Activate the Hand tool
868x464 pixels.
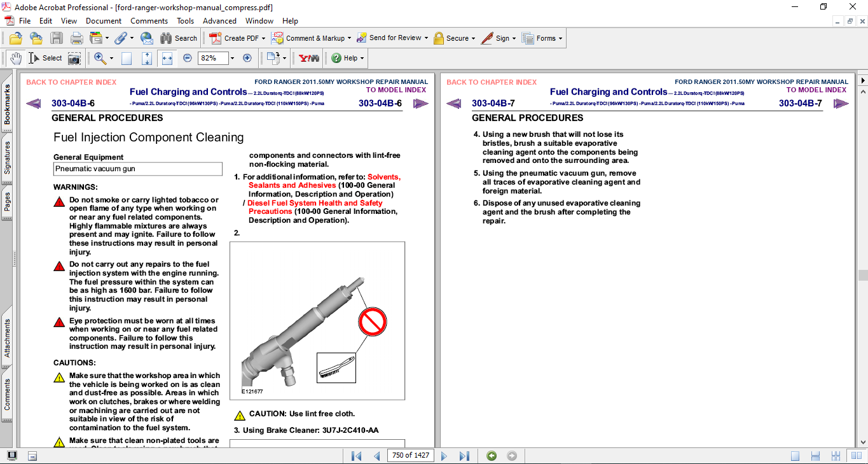tap(16, 59)
